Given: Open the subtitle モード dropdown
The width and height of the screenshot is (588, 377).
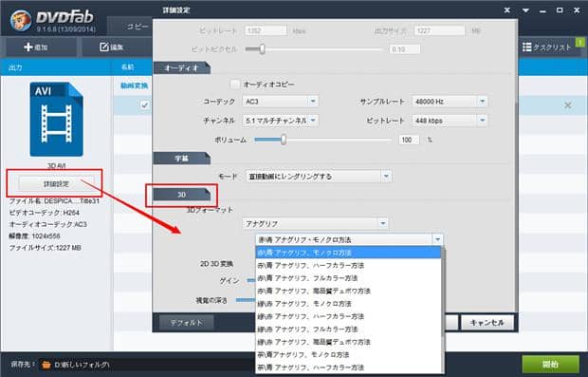Looking at the screenshot, I should [x=319, y=176].
